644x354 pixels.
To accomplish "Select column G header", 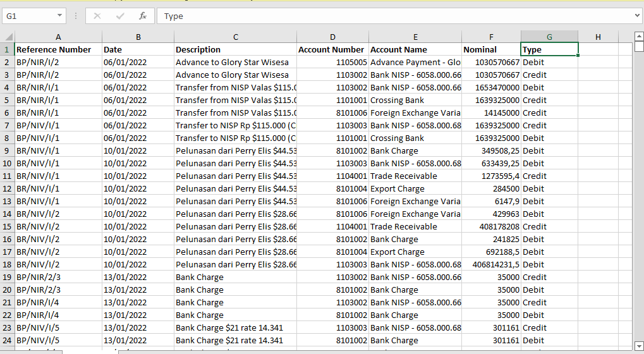I will [x=549, y=37].
